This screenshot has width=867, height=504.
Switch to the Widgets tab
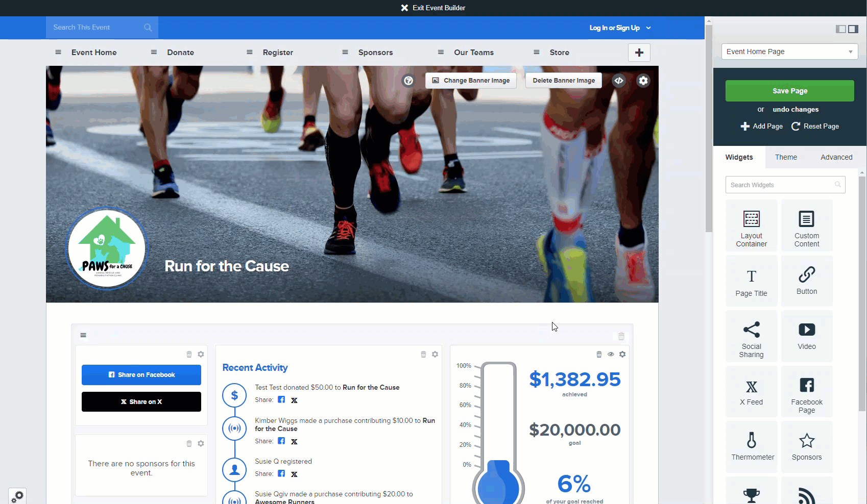pyautogui.click(x=739, y=157)
